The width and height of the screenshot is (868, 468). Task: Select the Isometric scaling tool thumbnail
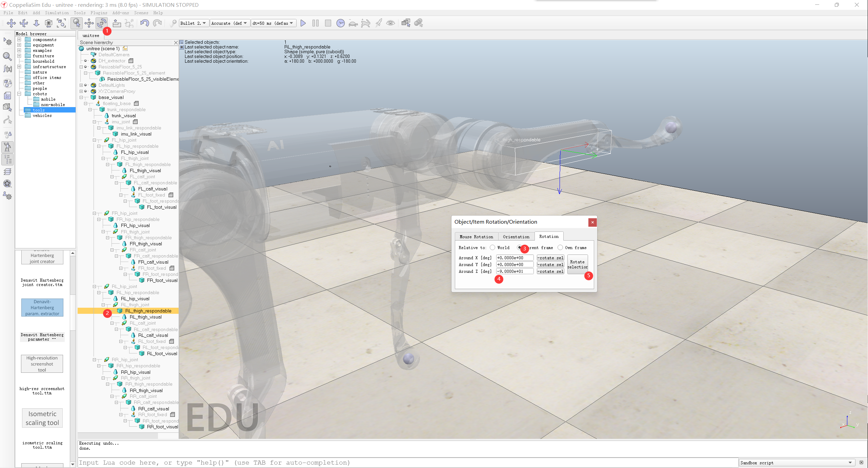click(42, 418)
